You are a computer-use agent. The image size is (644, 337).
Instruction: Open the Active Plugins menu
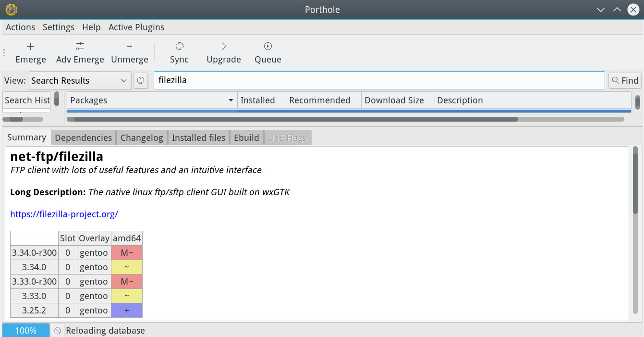coord(136,27)
